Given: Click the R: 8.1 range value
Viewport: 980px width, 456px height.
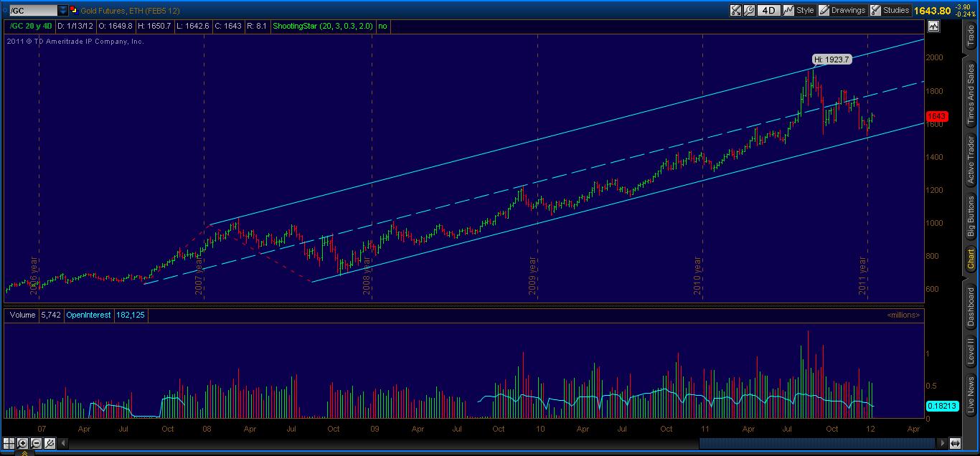Looking at the screenshot, I should (x=256, y=26).
